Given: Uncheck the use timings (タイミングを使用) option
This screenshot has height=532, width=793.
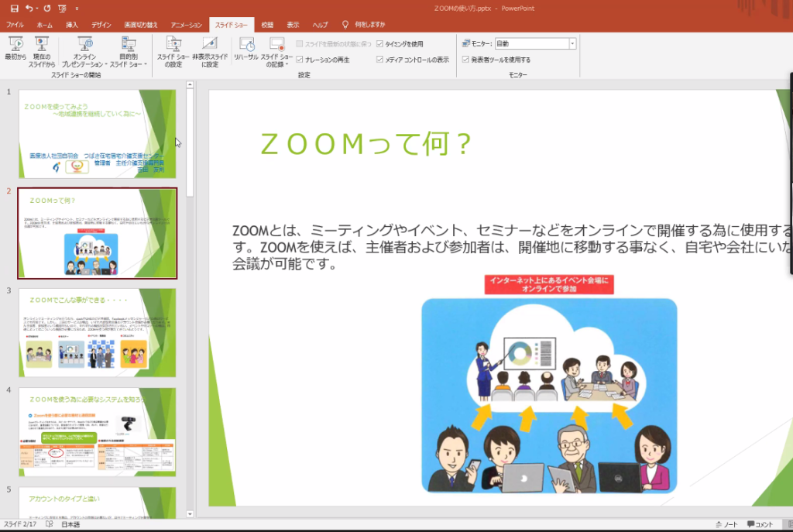Looking at the screenshot, I should click(379, 44).
